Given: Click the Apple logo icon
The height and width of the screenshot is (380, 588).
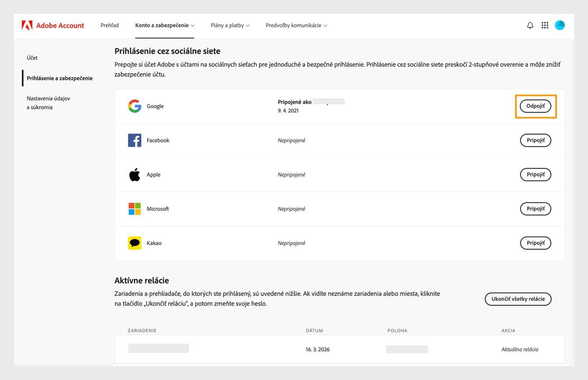Looking at the screenshot, I should (135, 175).
